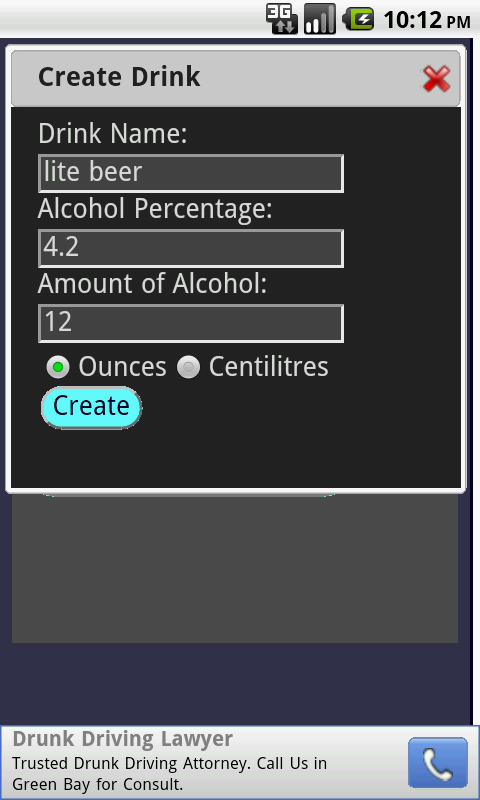Select the Centilitres radio button
Image resolution: width=480 pixels, height=800 pixels.
pos(188,367)
